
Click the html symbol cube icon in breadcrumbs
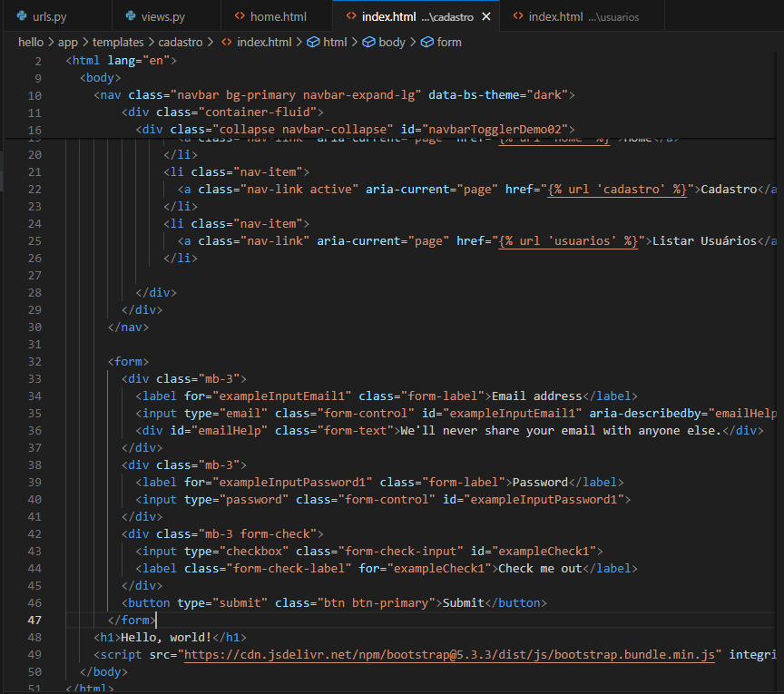tap(313, 42)
